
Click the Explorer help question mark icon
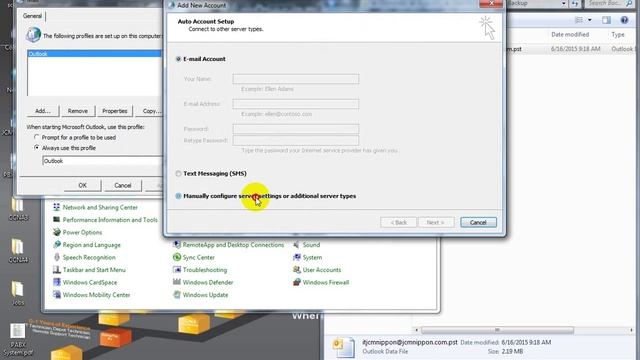coord(624,20)
